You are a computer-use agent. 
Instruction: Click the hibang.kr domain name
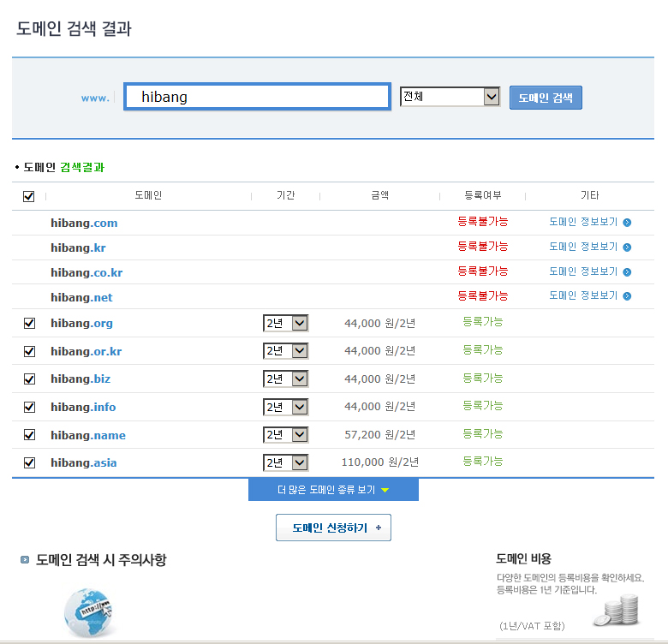78,247
